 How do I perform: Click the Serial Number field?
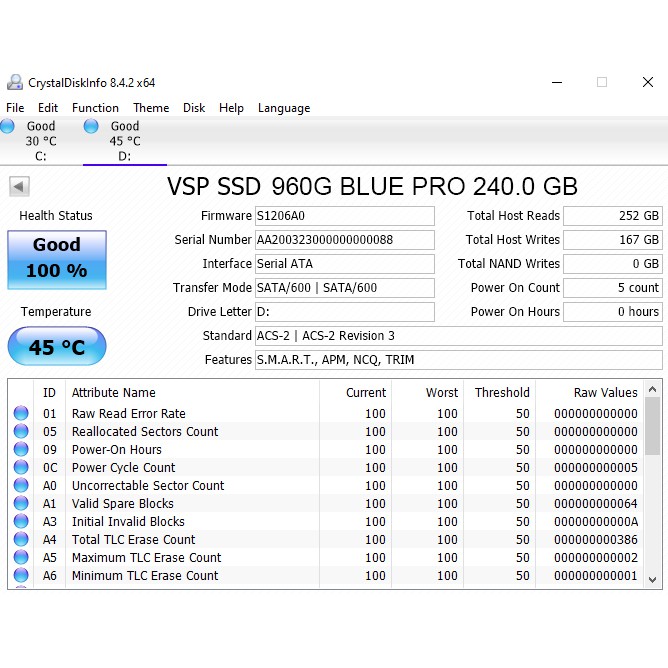(344, 240)
